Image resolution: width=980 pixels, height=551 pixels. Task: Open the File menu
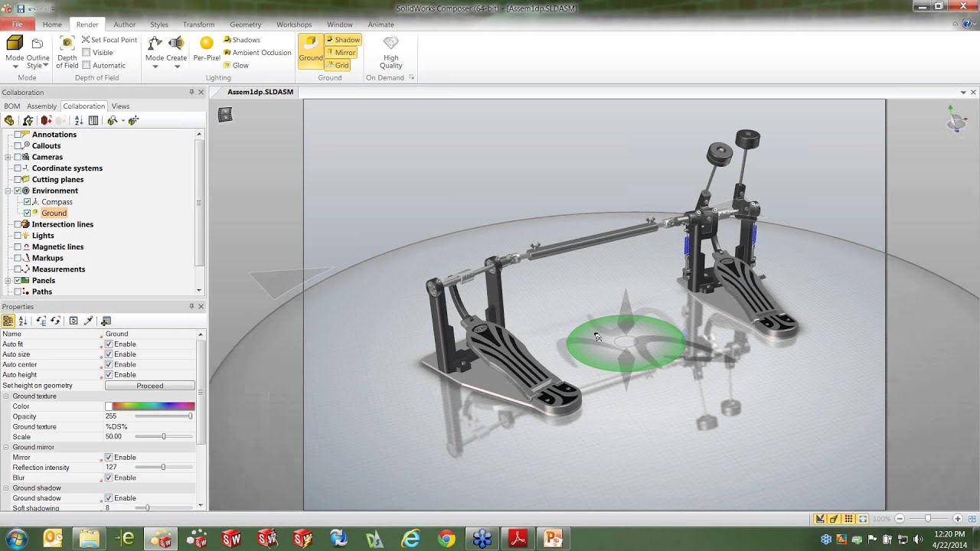[17, 24]
